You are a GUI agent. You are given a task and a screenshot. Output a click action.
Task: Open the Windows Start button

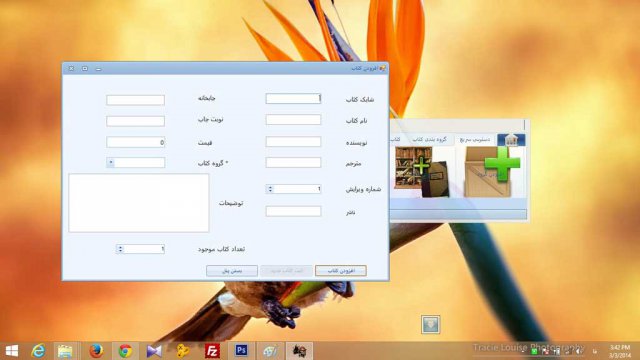pos(12,351)
